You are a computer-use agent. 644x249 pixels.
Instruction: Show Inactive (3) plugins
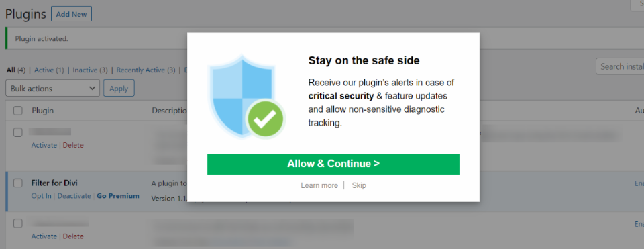90,70
